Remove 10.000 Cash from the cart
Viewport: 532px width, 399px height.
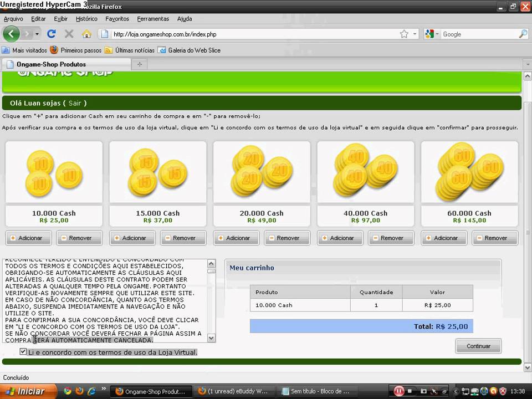(x=79, y=238)
